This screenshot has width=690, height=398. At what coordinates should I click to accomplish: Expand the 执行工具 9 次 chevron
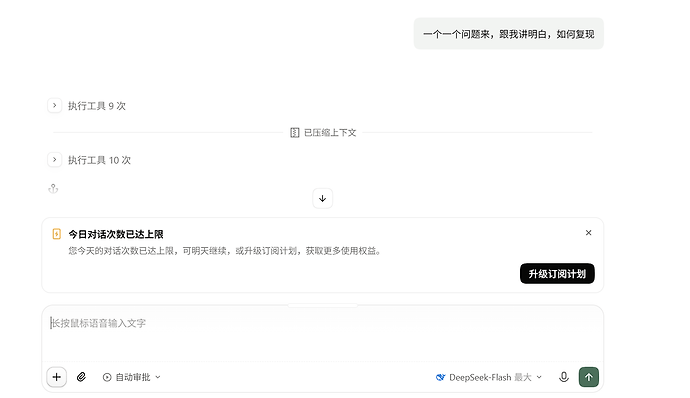click(55, 106)
